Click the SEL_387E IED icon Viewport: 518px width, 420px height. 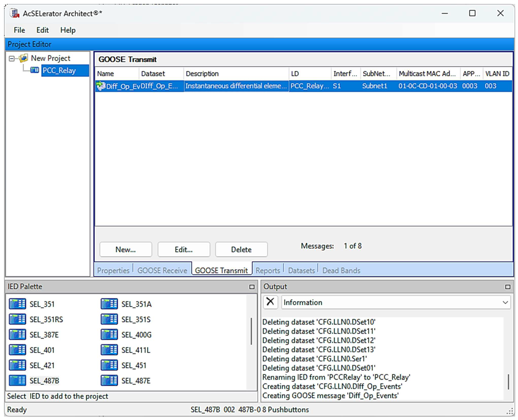pos(17,335)
